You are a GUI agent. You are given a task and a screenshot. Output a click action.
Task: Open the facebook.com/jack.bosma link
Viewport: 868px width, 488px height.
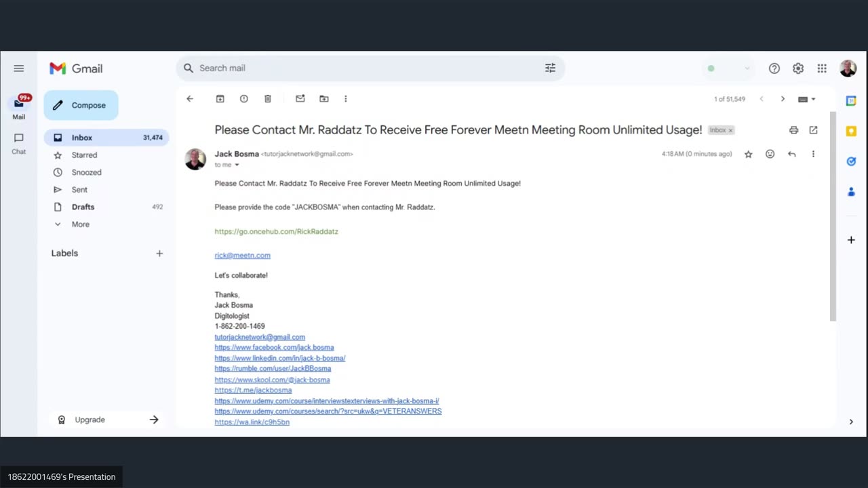274,348
